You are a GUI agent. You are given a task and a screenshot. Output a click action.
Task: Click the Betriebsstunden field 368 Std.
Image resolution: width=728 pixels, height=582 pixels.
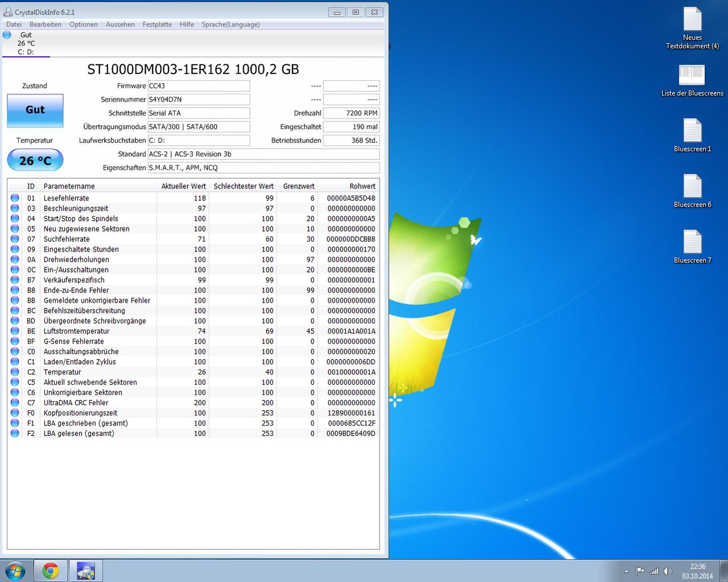point(351,141)
